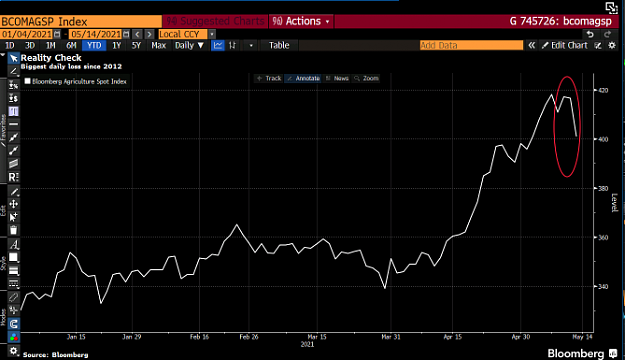Select 5Y time range
Image resolution: width=625 pixels, height=360 pixels.
[136, 45]
